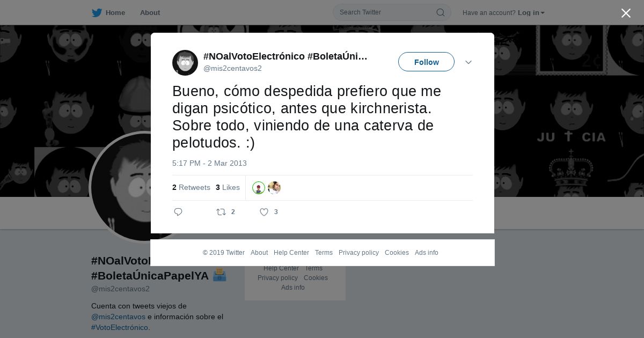View second liker's avatar

pyautogui.click(x=274, y=188)
